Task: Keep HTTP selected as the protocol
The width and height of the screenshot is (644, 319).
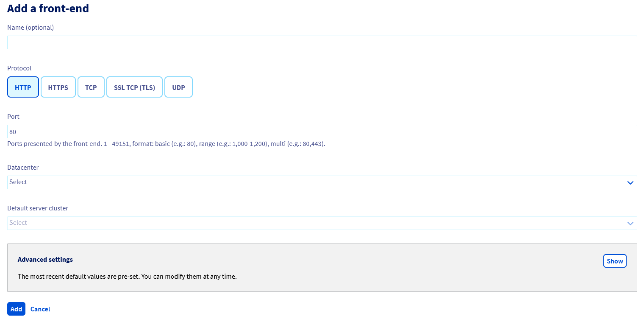Action: (x=23, y=87)
